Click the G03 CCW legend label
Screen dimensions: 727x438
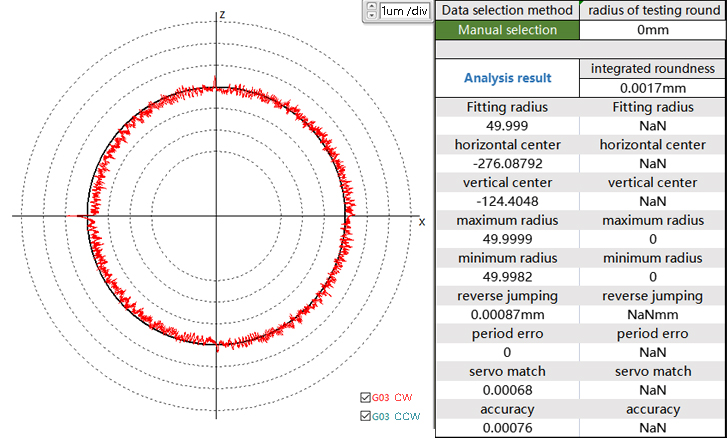click(x=396, y=416)
